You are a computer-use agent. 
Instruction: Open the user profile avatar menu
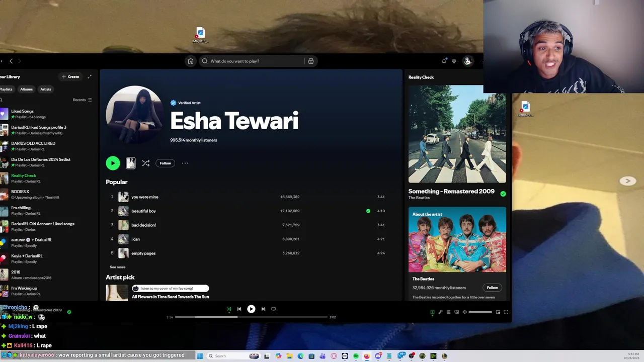point(467,61)
